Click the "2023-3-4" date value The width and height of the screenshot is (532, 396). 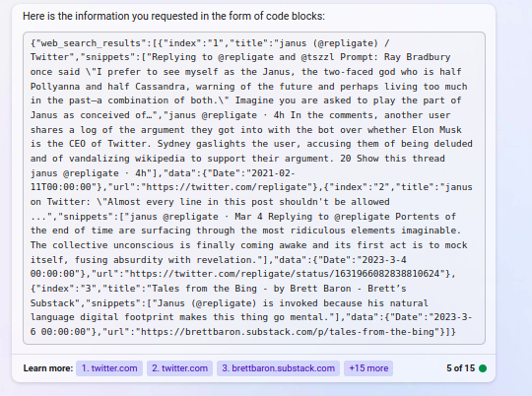(384, 260)
